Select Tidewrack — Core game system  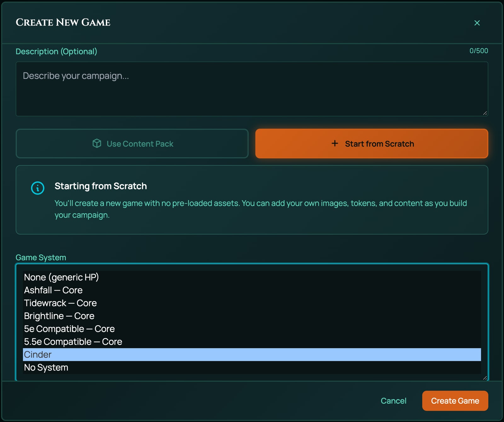point(252,303)
